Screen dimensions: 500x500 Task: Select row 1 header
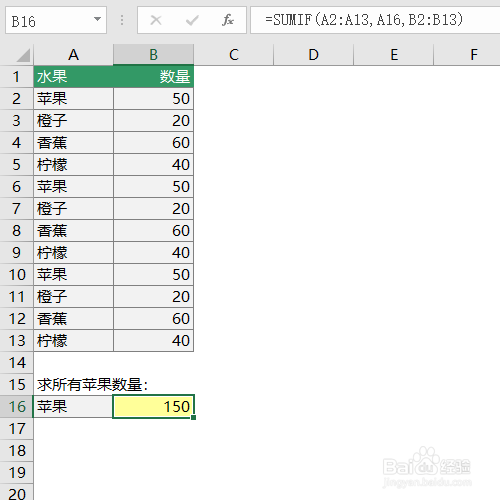tap(16, 77)
